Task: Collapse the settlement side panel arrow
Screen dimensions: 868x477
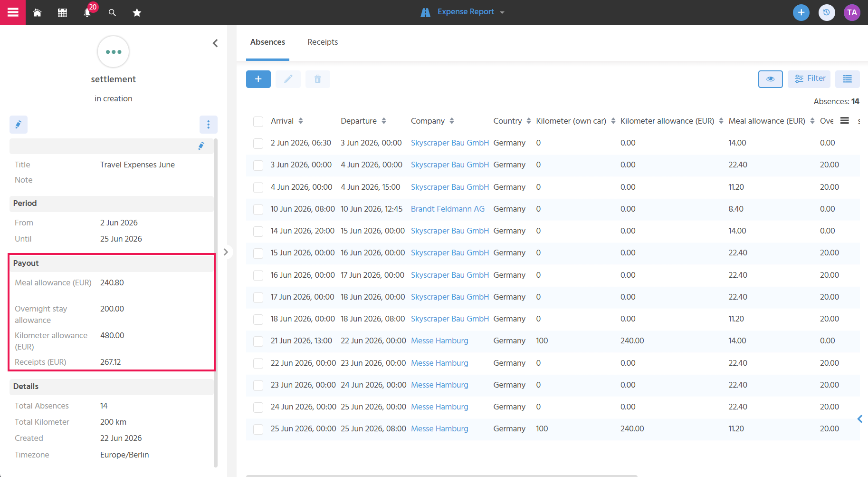Action: 215,43
